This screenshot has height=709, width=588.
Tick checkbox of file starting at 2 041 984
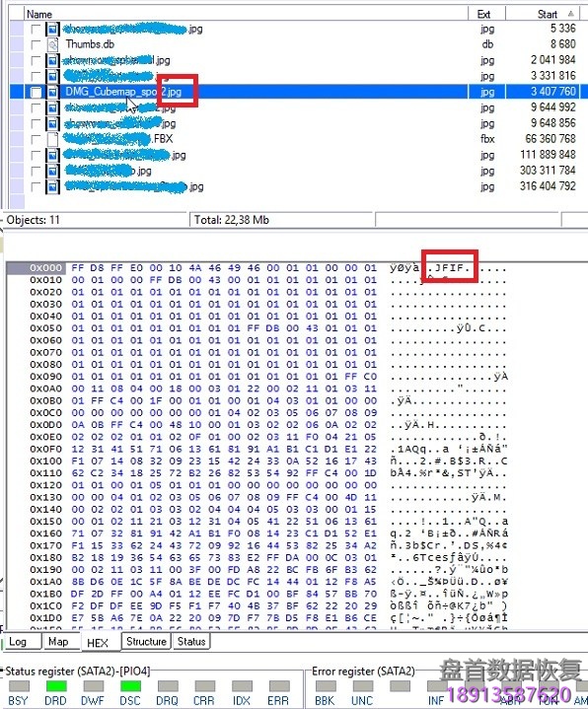[36, 60]
